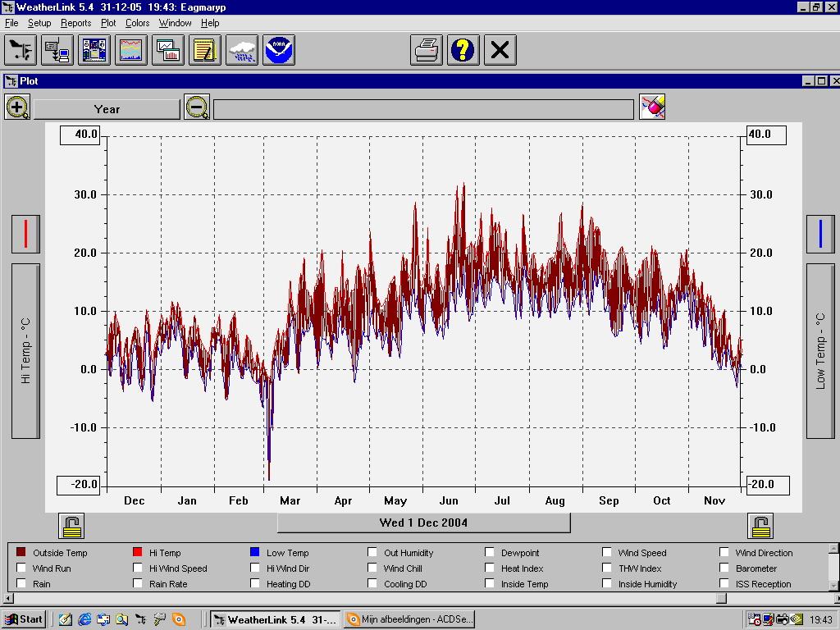Click the legend horizontal scrollbar
Image resolution: width=840 pixels, height=630 pixels.
click(419, 598)
